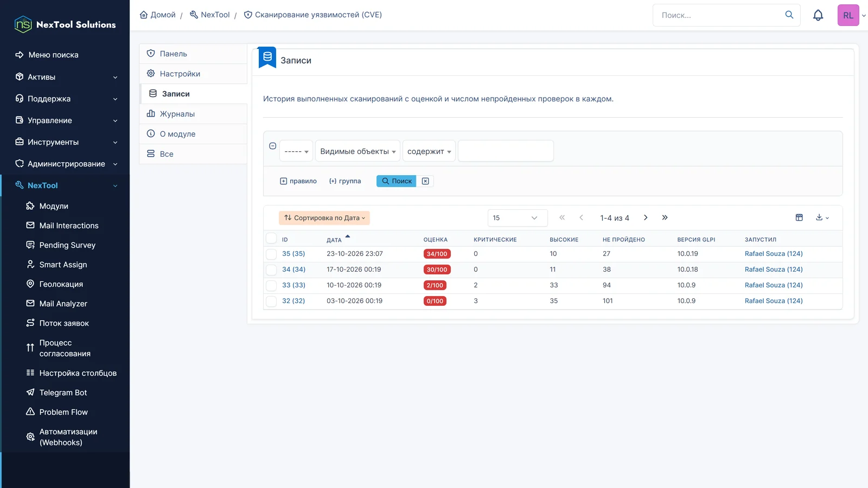The height and width of the screenshot is (488, 868).
Task: Check the row 35 (35) checkbox
Action: pos(271,254)
